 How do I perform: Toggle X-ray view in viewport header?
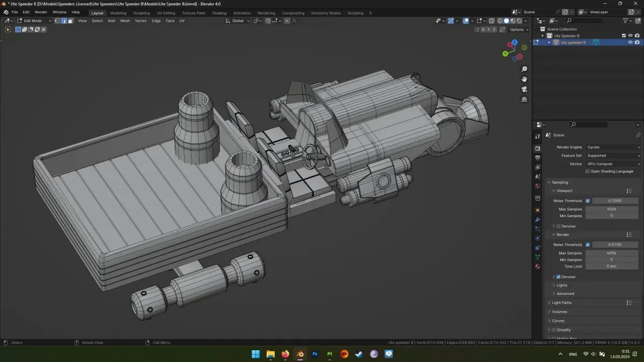tap(491, 21)
